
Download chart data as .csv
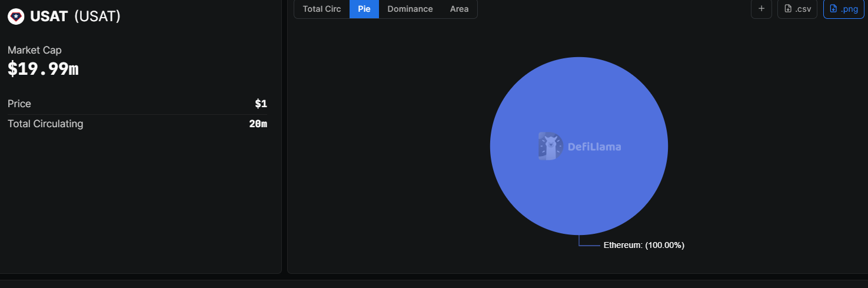[x=797, y=9]
